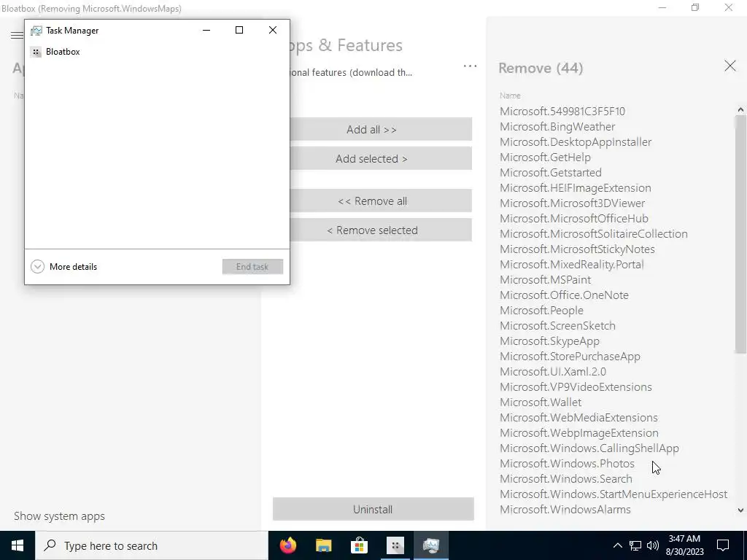Switch to Bloatbox taskbar icon
747x560 pixels.
pyautogui.click(x=395, y=545)
